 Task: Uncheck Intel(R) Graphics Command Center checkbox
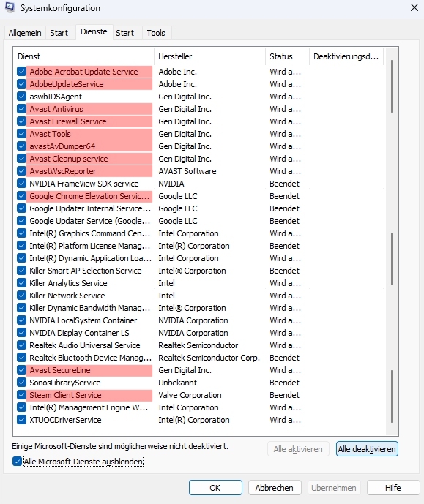pyautogui.click(x=21, y=233)
